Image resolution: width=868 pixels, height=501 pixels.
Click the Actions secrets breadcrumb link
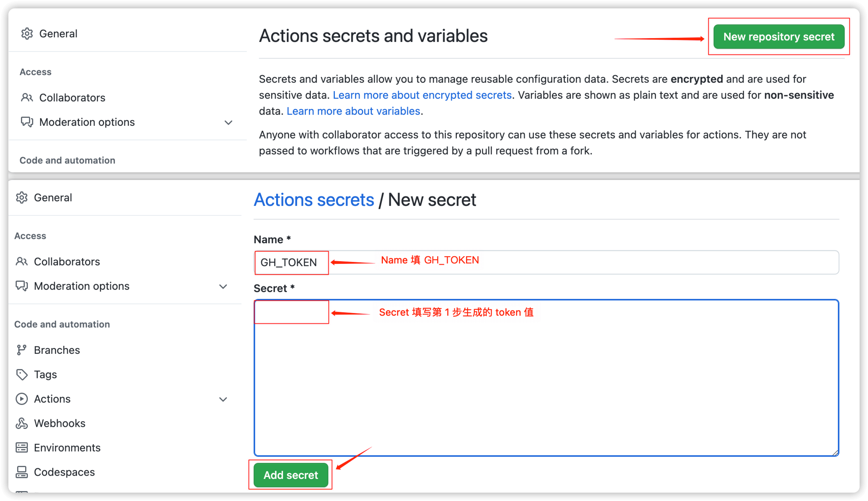[314, 200]
